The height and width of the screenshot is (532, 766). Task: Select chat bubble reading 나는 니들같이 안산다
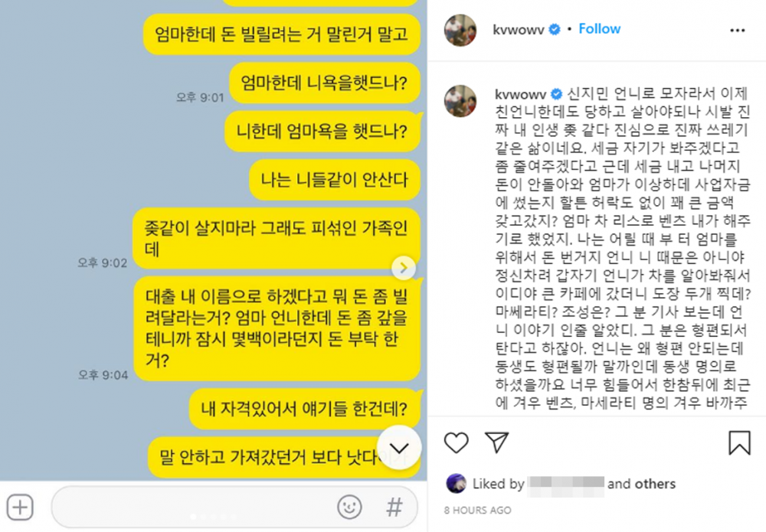point(334,180)
